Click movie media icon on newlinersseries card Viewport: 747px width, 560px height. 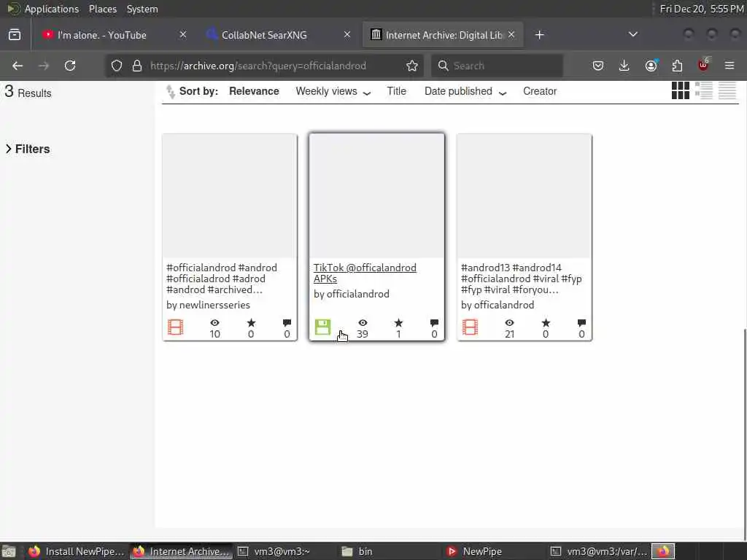click(175, 327)
